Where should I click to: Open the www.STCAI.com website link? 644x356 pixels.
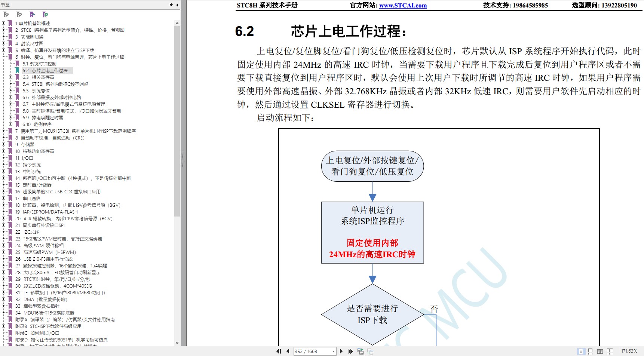click(403, 5)
